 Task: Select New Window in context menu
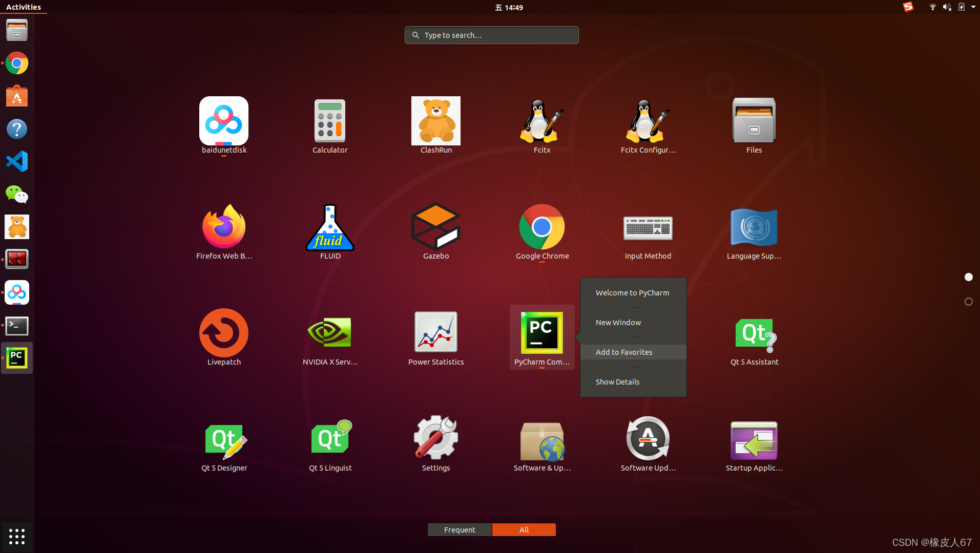pyautogui.click(x=633, y=323)
